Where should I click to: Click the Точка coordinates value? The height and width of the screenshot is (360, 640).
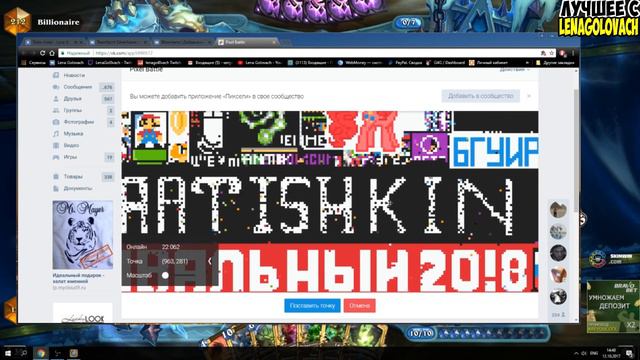click(175, 261)
